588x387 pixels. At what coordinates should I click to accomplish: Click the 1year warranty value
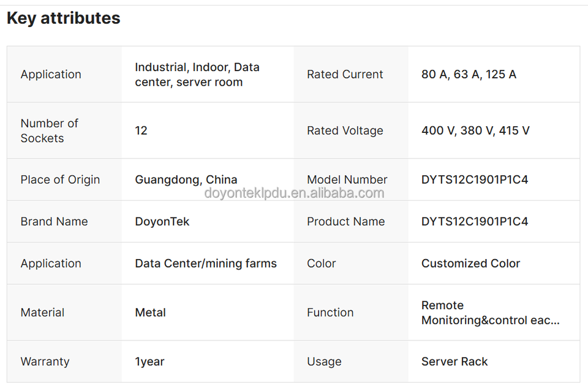point(149,361)
